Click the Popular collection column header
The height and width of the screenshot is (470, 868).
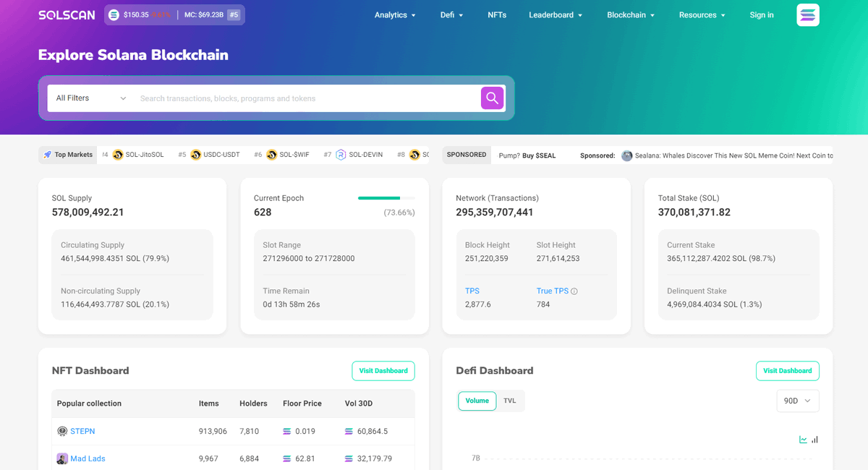89,403
